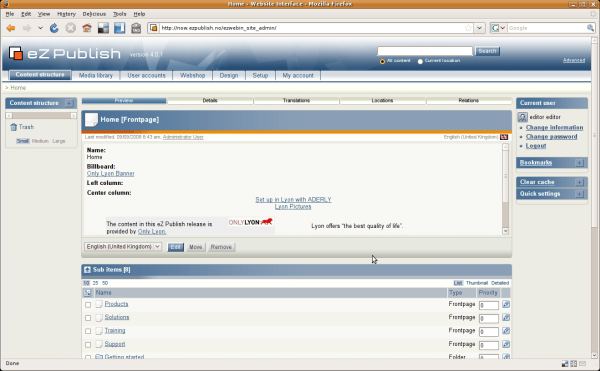The width and height of the screenshot is (600, 371).
Task: Click the Priority field for Products
Action: pyautogui.click(x=489, y=305)
